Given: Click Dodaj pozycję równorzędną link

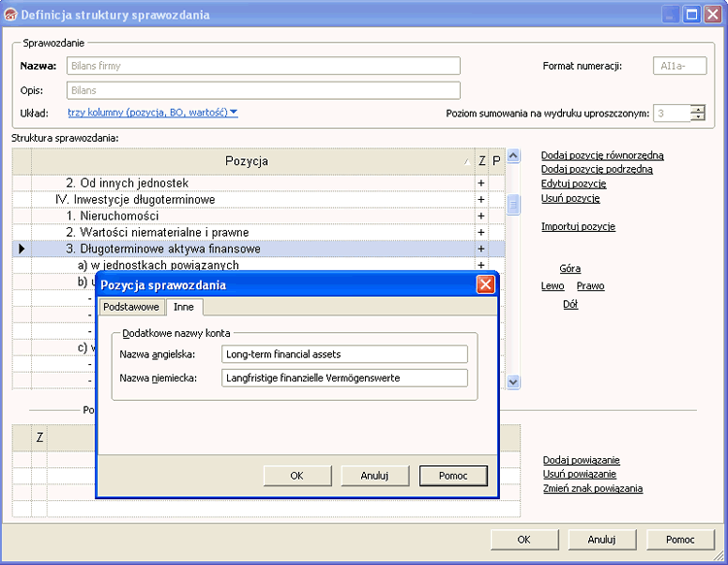Looking at the screenshot, I should (602, 155).
